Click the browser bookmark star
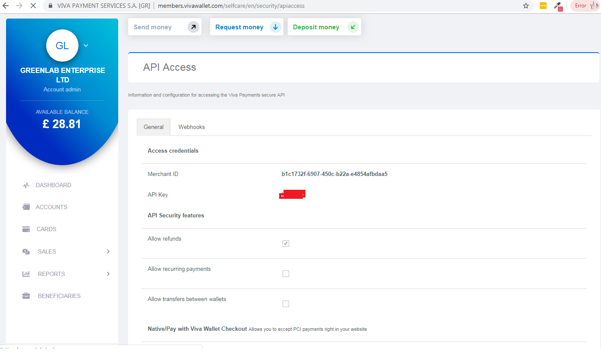Screen dimensions: 601x364 526,6
